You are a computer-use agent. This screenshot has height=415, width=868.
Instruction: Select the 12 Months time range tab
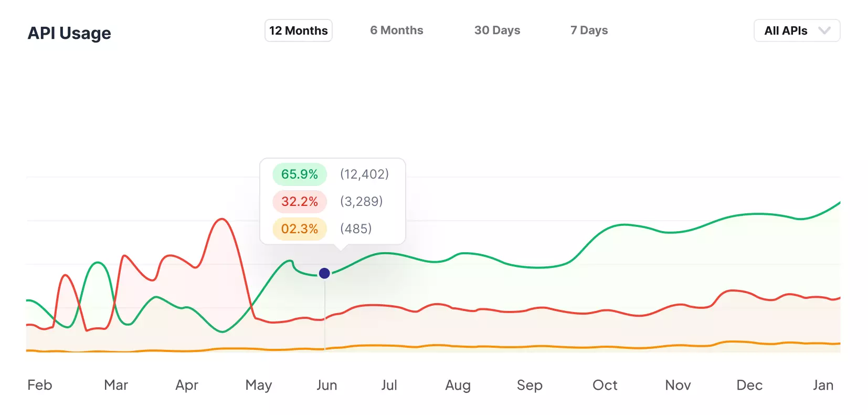click(298, 30)
